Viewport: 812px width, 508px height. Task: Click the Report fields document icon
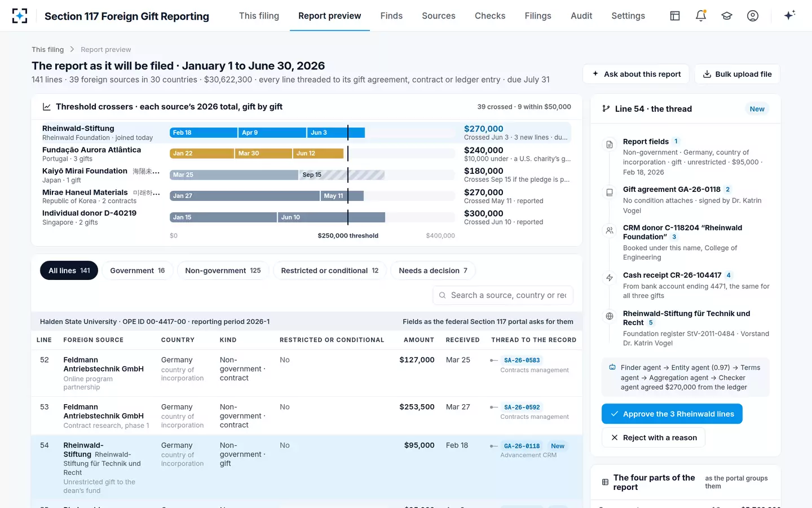pyautogui.click(x=610, y=145)
